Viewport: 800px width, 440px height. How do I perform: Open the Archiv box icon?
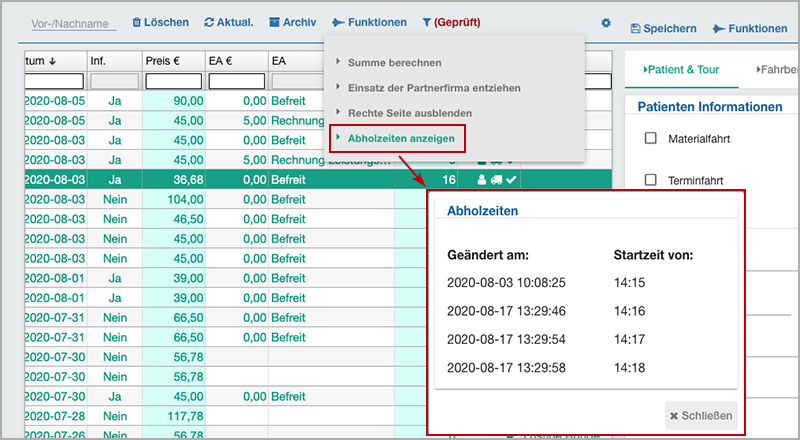click(274, 22)
